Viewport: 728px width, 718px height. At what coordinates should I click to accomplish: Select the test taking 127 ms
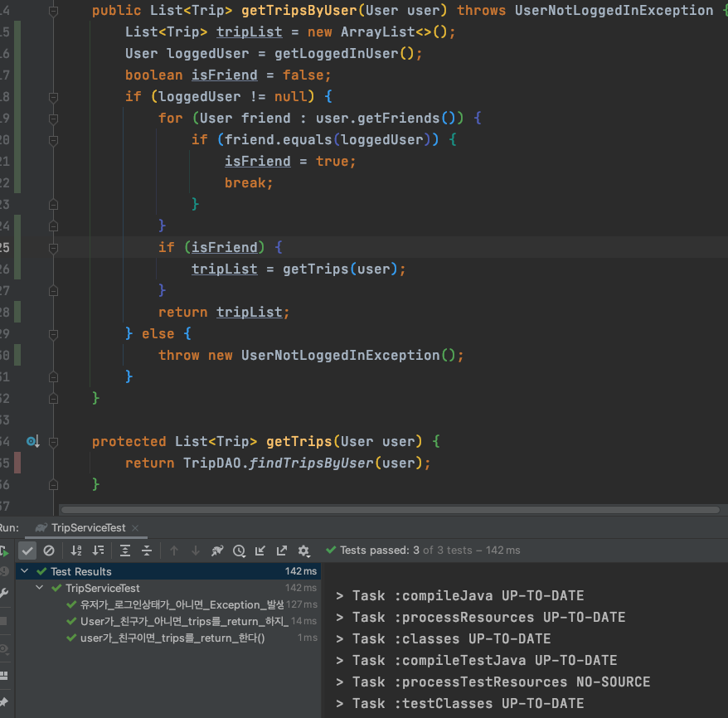click(x=168, y=604)
